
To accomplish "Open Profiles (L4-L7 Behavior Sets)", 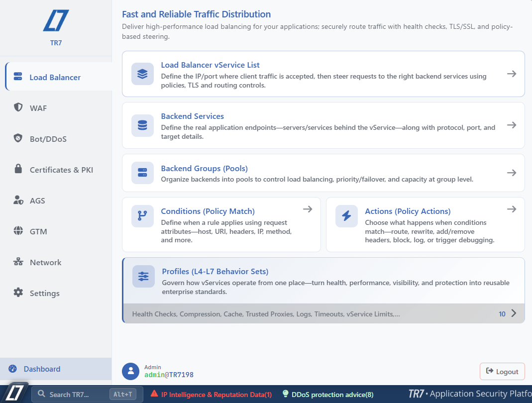I will [x=215, y=271].
